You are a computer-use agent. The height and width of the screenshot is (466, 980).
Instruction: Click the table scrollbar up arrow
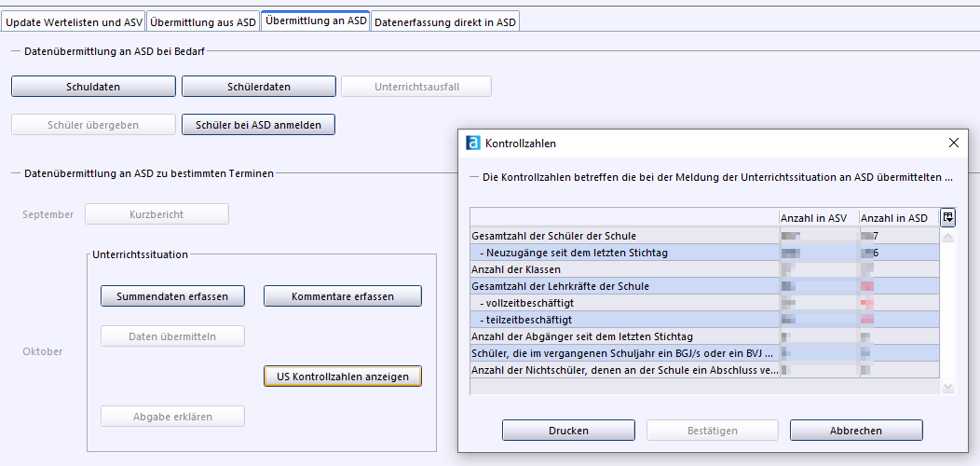click(948, 237)
